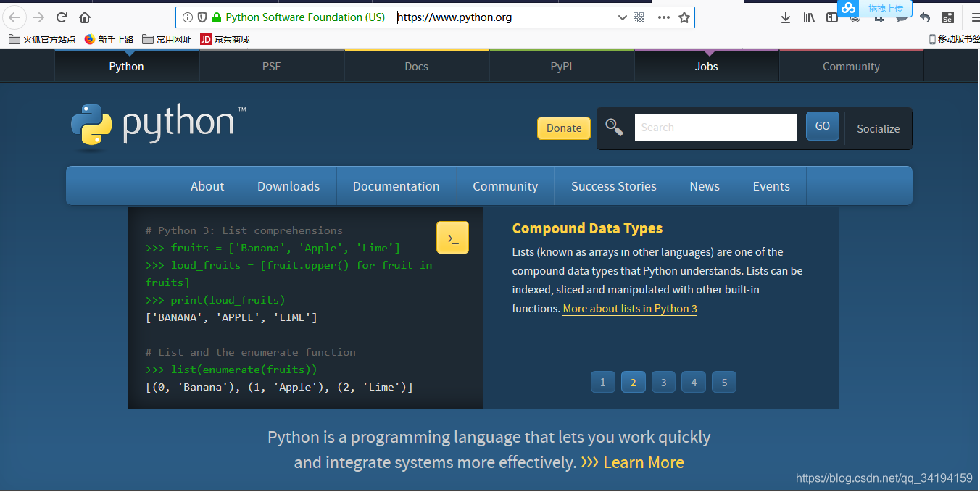The height and width of the screenshot is (492, 980).
Task: Open the Selenium IDE extension icon
Action: tap(948, 17)
